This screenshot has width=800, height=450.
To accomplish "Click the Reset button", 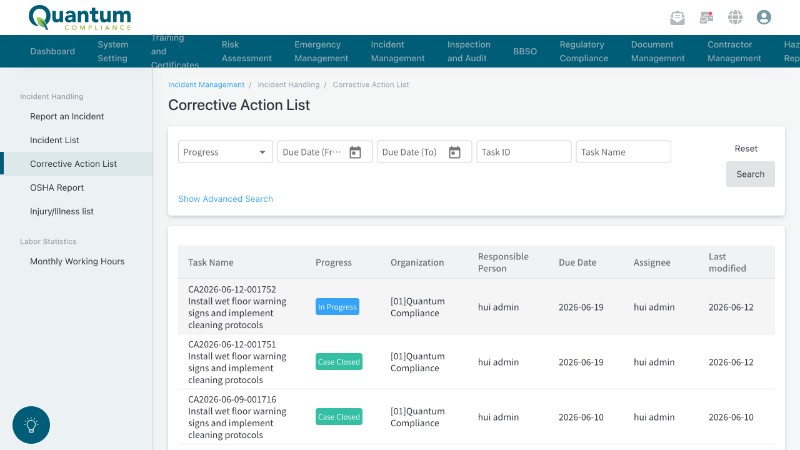I will pos(746,148).
